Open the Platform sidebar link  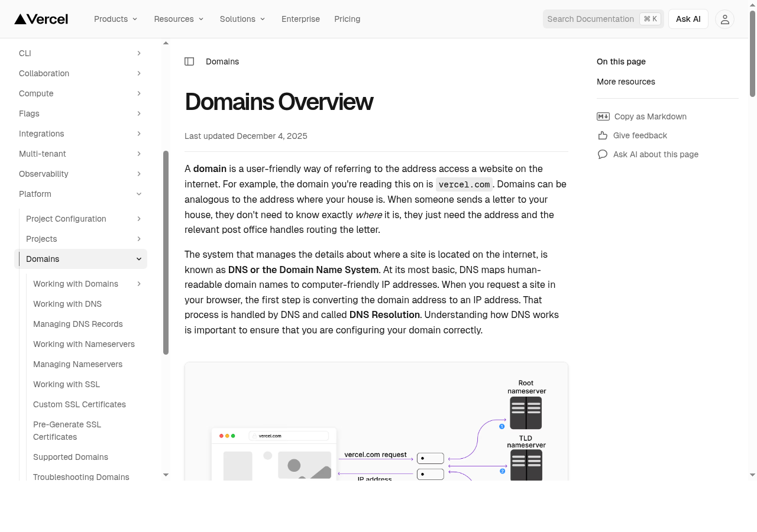[x=35, y=194]
